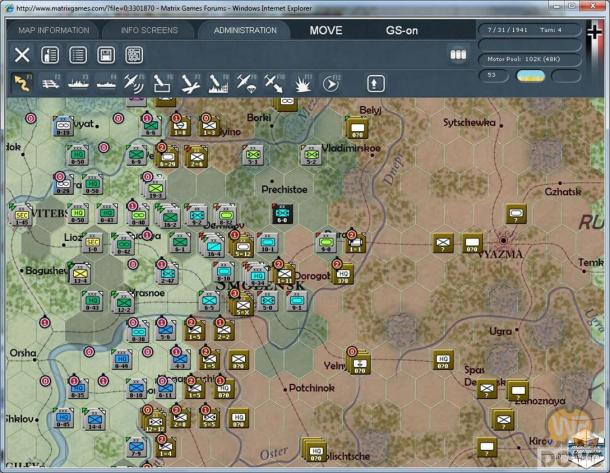Select the SEC 1-0 security unit counter
The height and width of the screenshot is (473, 610).
tap(92, 243)
